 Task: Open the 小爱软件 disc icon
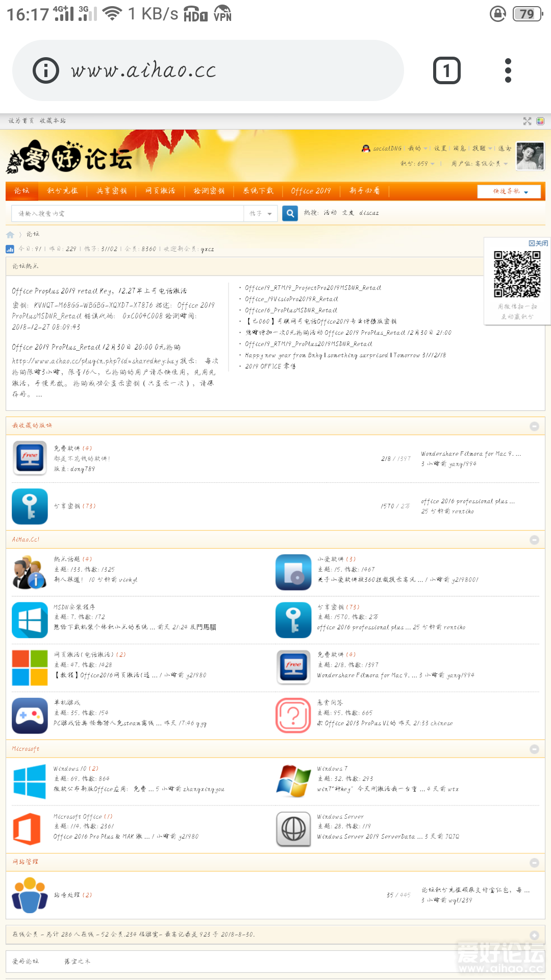[x=293, y=572]
